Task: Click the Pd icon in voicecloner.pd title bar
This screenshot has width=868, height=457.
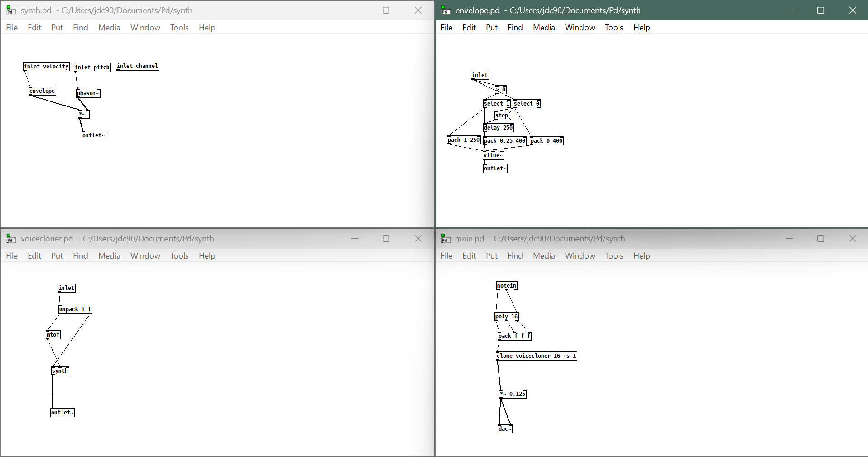Action: [10, 238]
